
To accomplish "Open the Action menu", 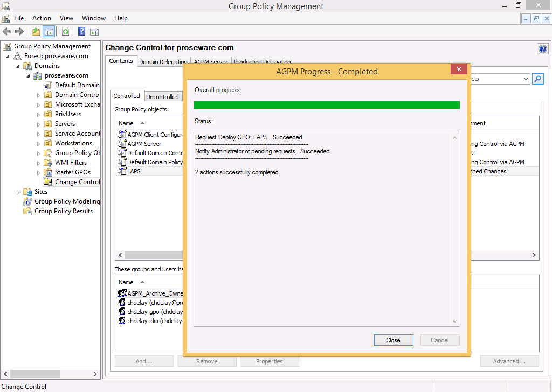I will click(x=42, y=18).
